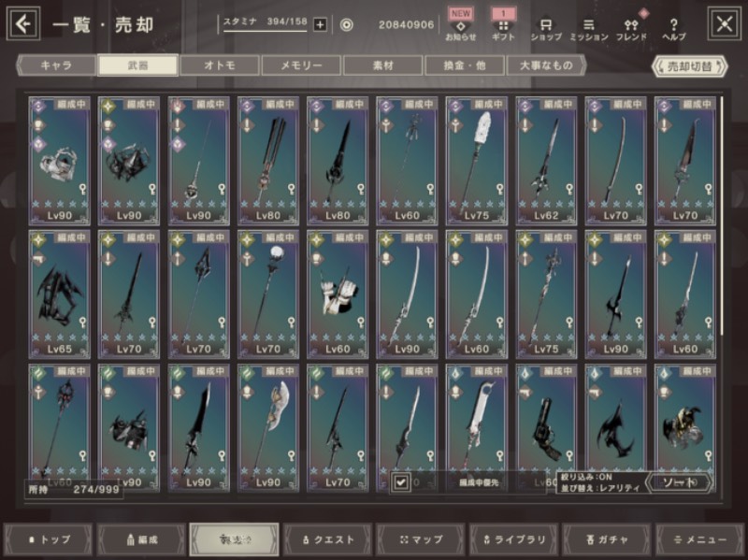Select the white gauntlet Lv60 card in row two
The height and width of the screenshot is (560, 748).
pos(338,294)
